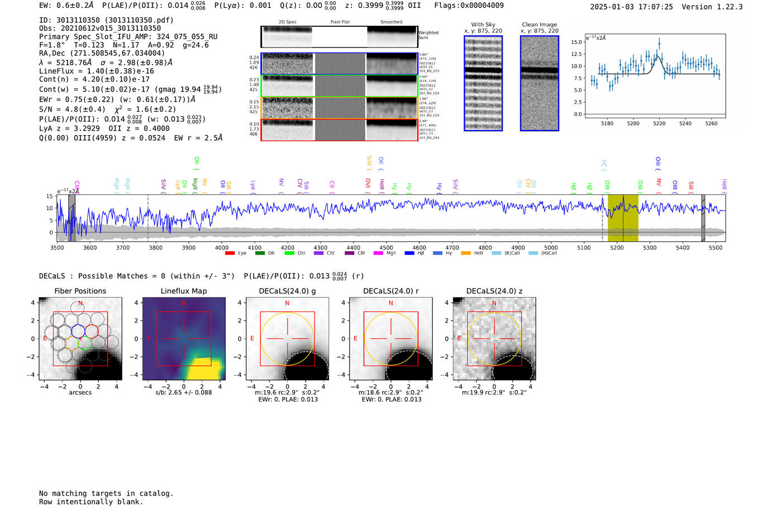
Task: Select the m:18.6 rc:2.9" caption under r image
Action: (390, 392)
